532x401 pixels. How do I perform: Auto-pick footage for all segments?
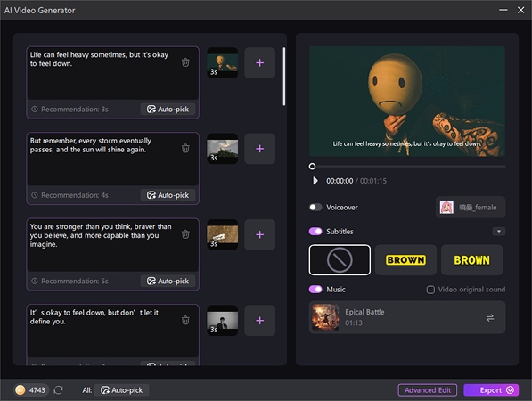[121, 390]
